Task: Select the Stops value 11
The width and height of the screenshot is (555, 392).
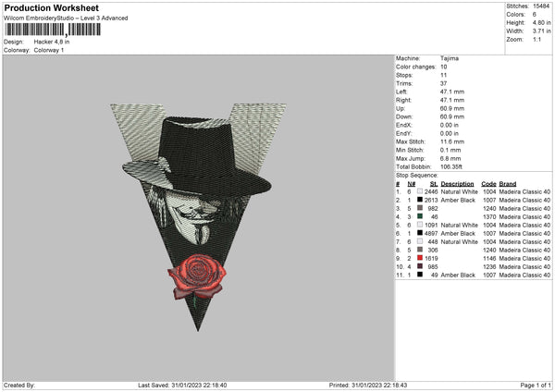Action: coord(443,75)
